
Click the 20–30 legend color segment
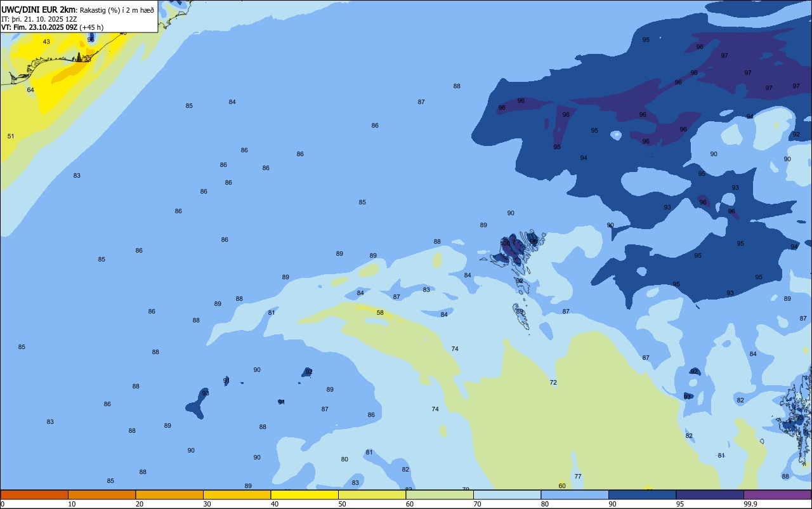pyautogui.click(x=169, y=494)
